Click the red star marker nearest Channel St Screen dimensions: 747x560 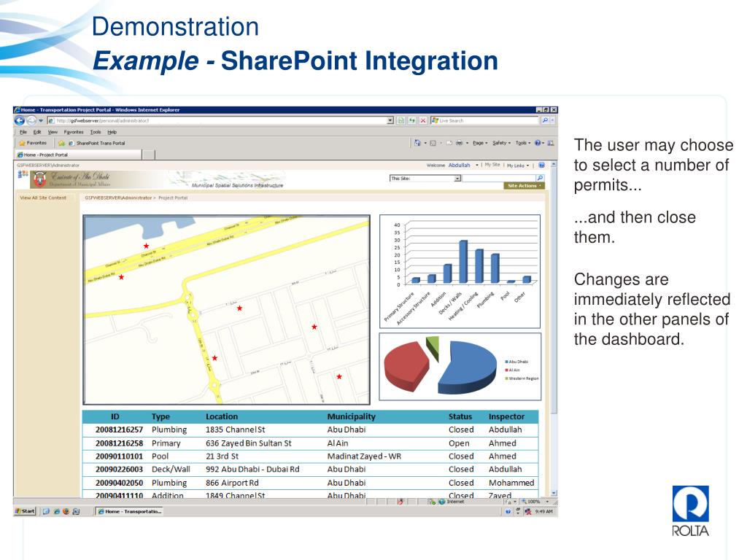tap(146, 246)
